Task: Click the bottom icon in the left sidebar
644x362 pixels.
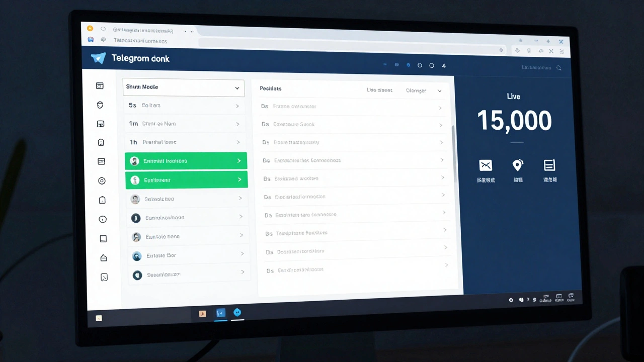Action: [x=104, y=277]
